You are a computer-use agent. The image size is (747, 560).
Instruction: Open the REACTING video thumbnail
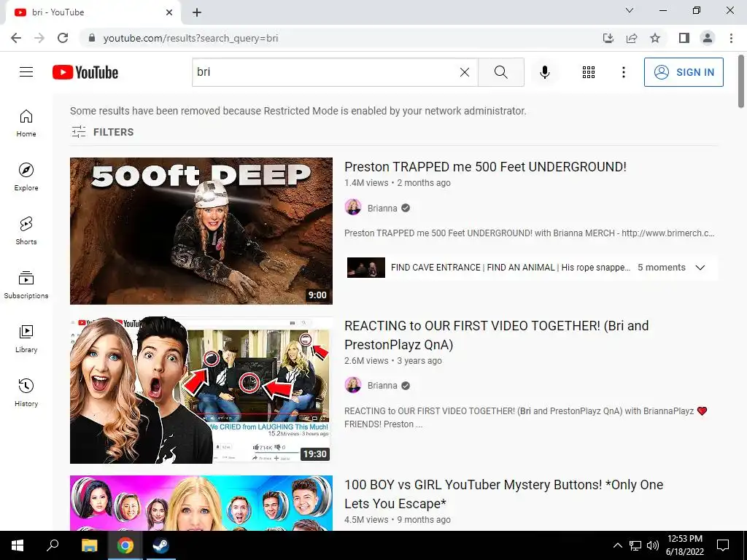pos(201,390)
